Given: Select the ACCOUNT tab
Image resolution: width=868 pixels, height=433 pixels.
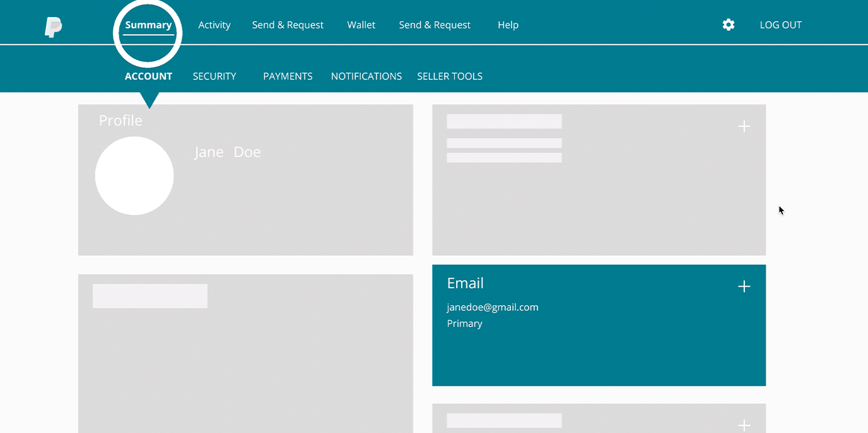Looking at the screenshot, I should (x=148, y=76).
